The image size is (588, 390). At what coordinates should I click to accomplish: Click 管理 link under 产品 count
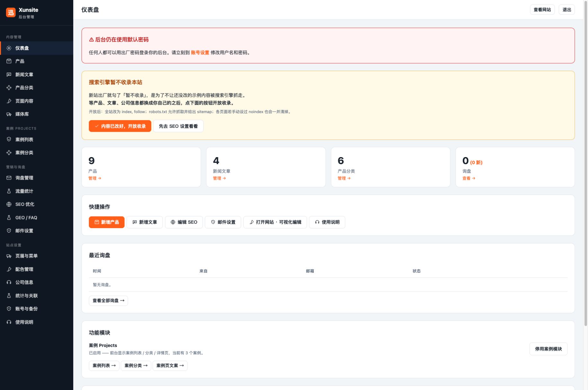[95, 178]
